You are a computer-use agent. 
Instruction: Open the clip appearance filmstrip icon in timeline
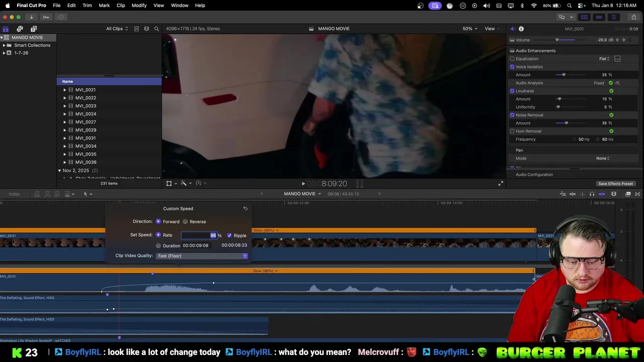click(613, 194)
